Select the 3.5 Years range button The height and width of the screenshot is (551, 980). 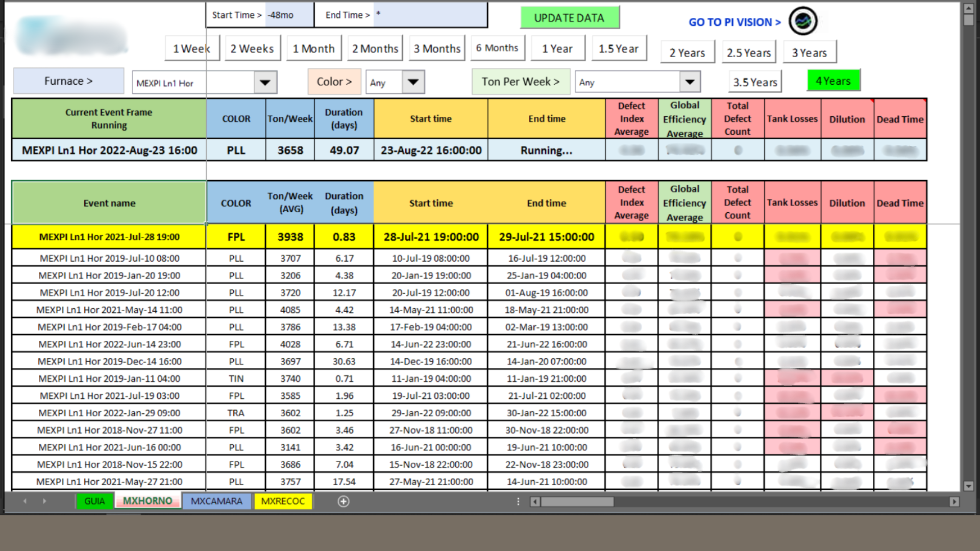click(x=755, y=82)
